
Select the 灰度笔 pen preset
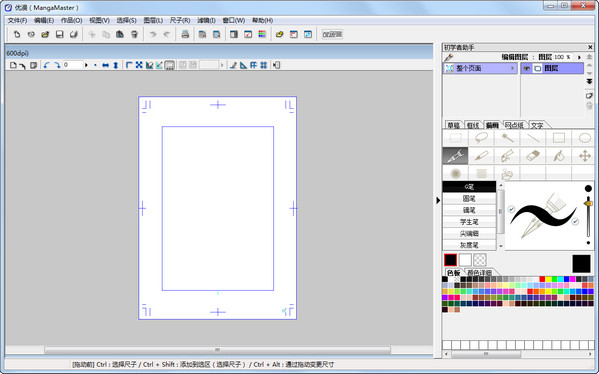coord(469,245)
